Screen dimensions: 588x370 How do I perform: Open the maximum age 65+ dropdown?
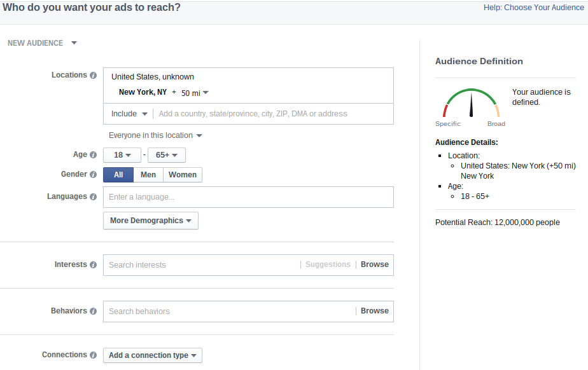(167, 155)
